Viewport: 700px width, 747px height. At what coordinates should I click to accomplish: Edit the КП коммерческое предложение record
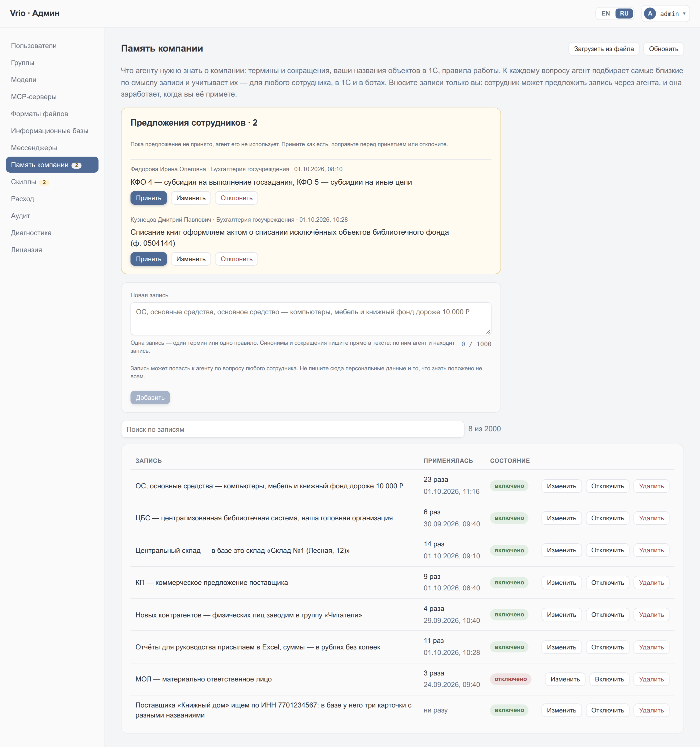click(561, 582)
